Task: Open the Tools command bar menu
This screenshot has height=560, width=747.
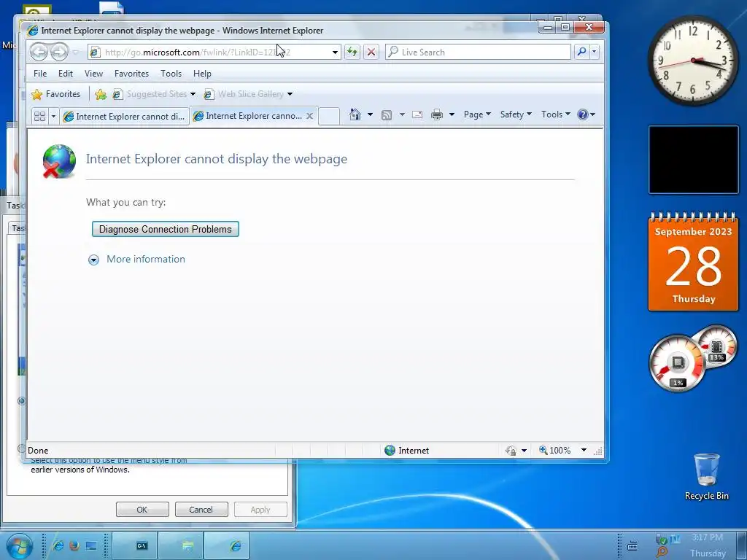Action: tap(555, 114)
